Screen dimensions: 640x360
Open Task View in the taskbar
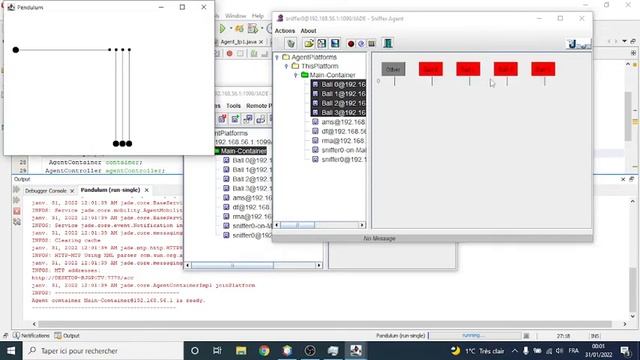coord(217,351)
